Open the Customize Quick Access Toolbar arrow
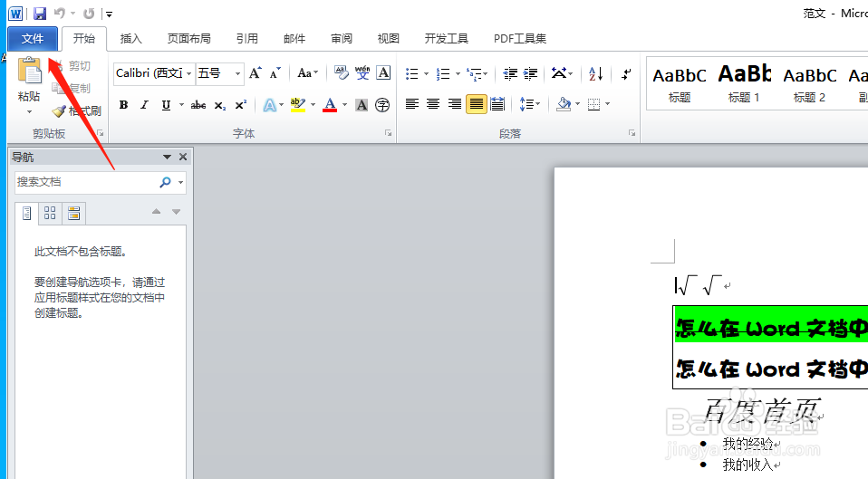Image resolution: width=868 pixels, height=479 pixels. [109, 14]
